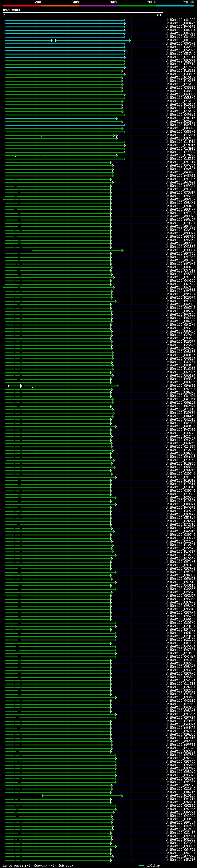Open the UniRef100_P26576 hit link
The width and height of the screenshot is (197, 868).
coord(180,345)
